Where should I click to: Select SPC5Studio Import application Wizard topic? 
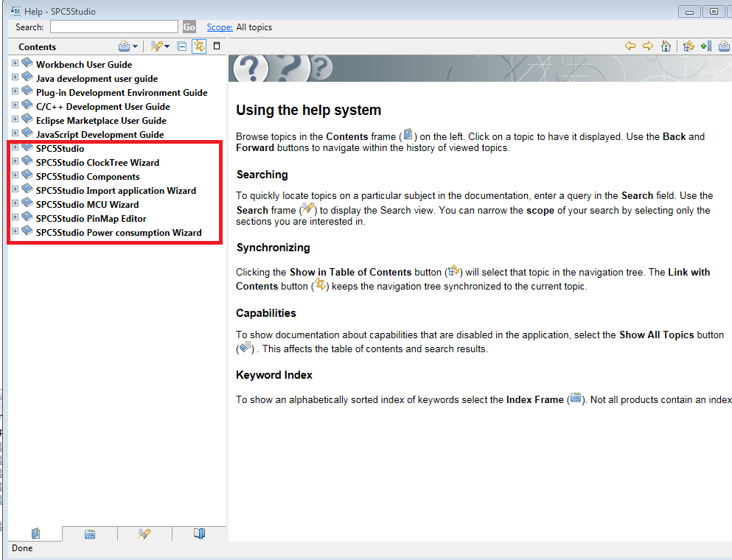click(x=116, y=190)
